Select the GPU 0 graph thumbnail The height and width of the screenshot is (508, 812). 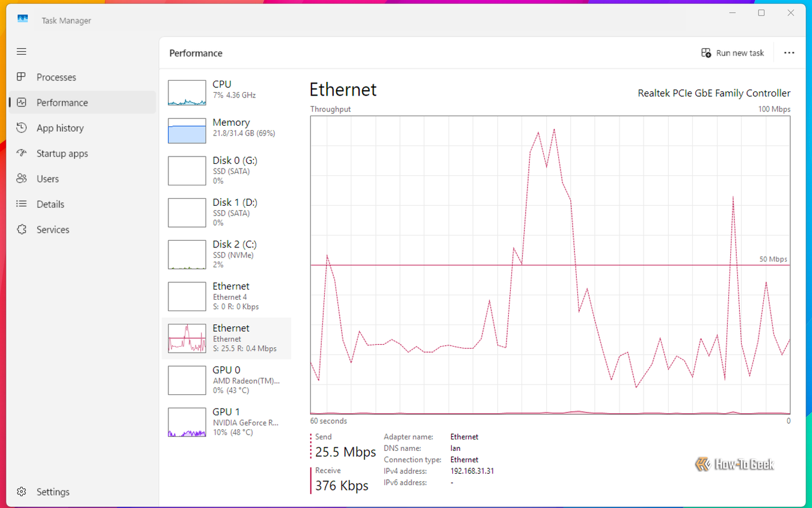point(187,380)
